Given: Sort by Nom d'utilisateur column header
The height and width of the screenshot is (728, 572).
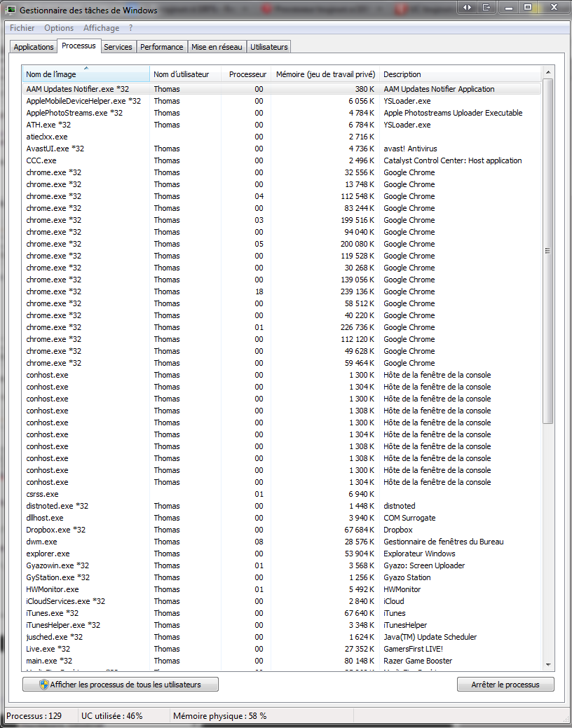Looking at the screenshot, I should coord(184,74).
